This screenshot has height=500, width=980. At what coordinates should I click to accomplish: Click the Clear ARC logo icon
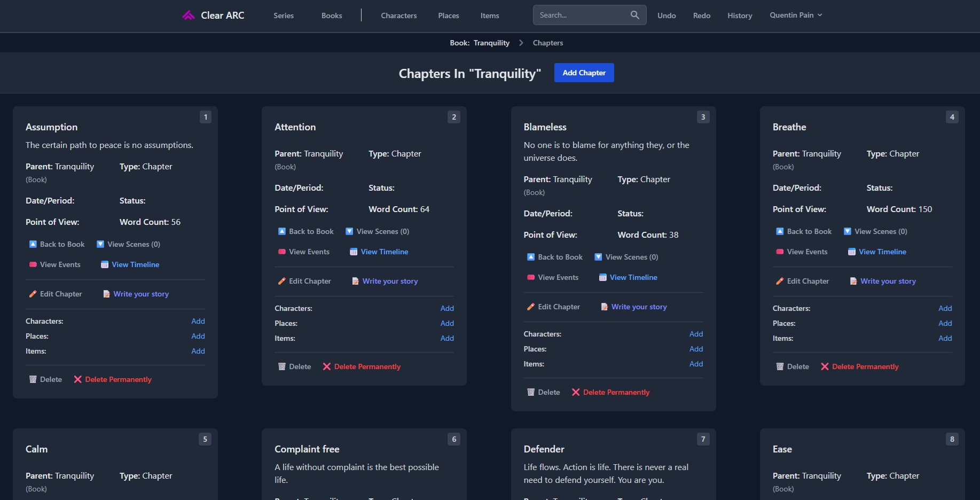point(188,15)
